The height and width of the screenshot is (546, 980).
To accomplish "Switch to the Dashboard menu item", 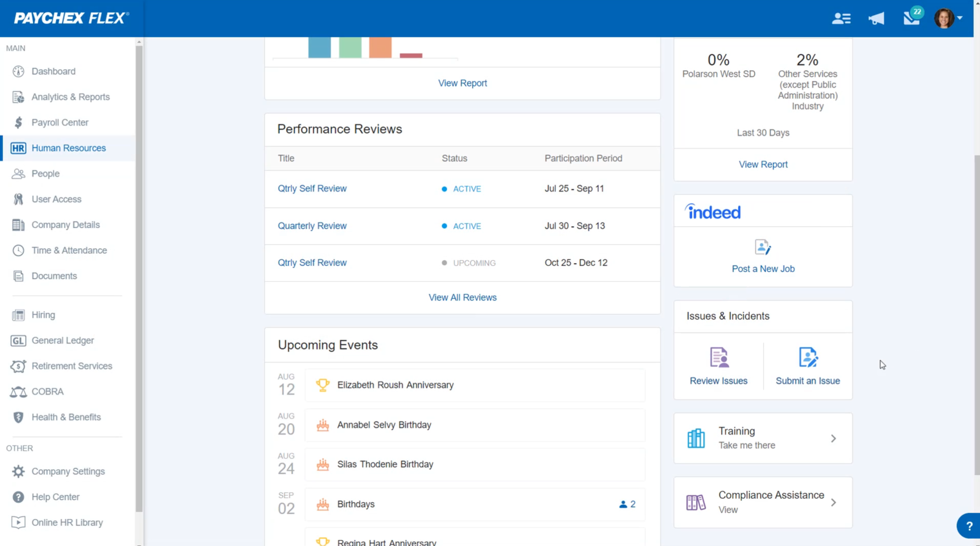I will click(54, 71).
